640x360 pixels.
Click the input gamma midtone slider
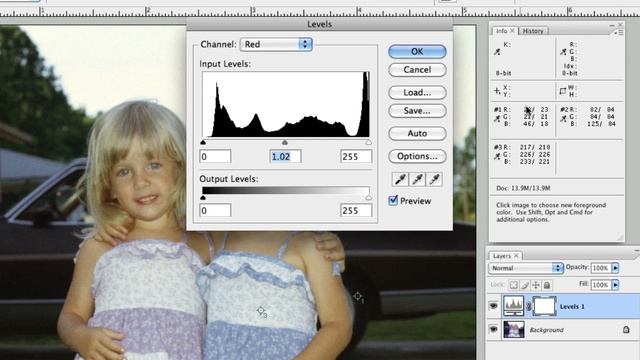coord(285,142)
